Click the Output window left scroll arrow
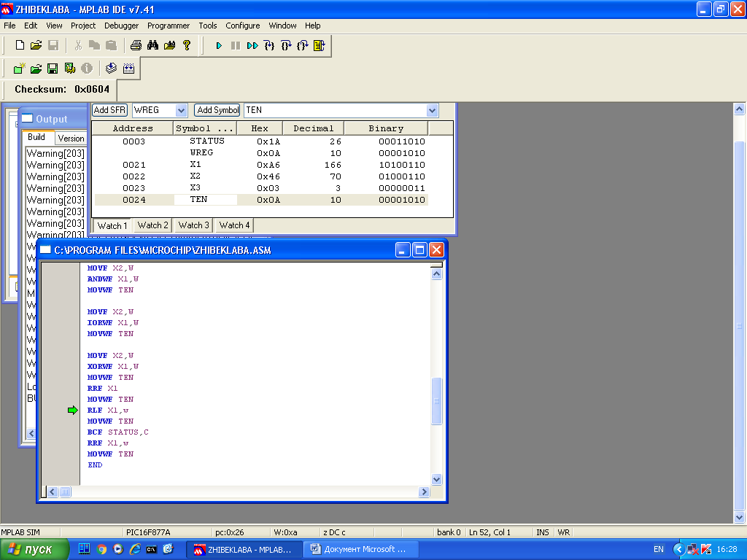The image size is (747, 560). [31, 433]
